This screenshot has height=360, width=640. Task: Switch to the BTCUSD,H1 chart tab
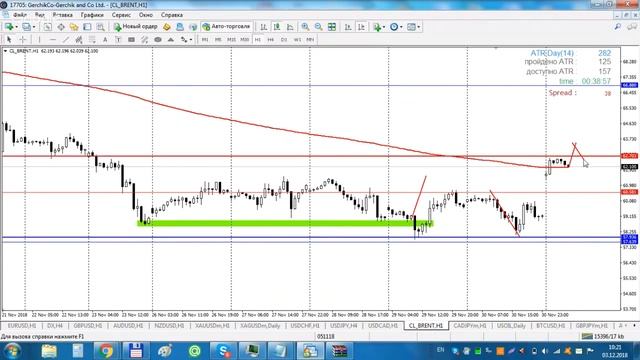click(x=551, y=326)
